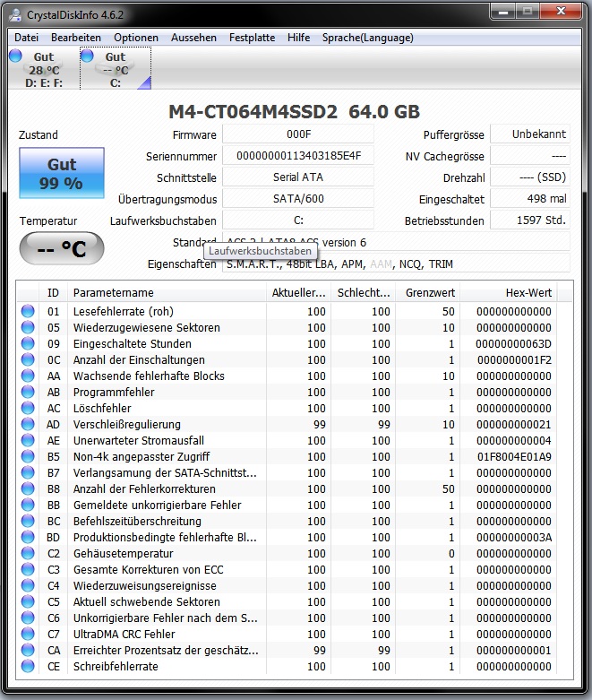This screenshot has width=592, height=700.
Task: Select the D: E: F: disk tab
Action: (44, 69)
